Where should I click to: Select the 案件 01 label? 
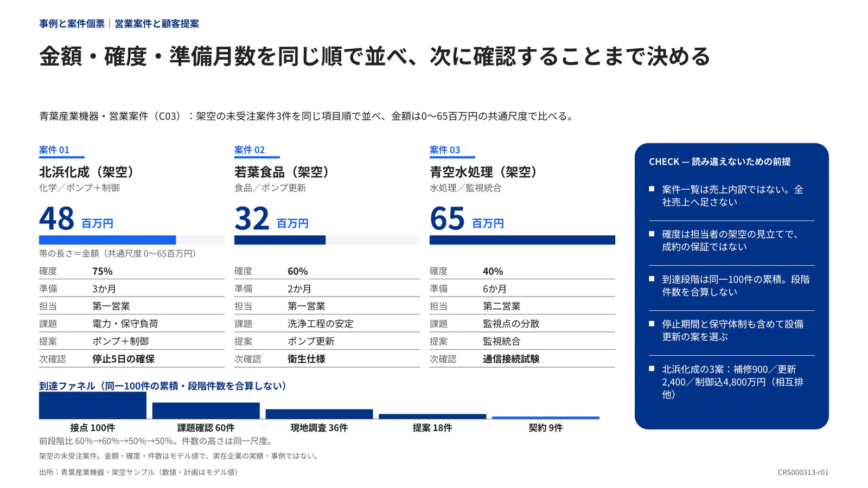point(54,150)
